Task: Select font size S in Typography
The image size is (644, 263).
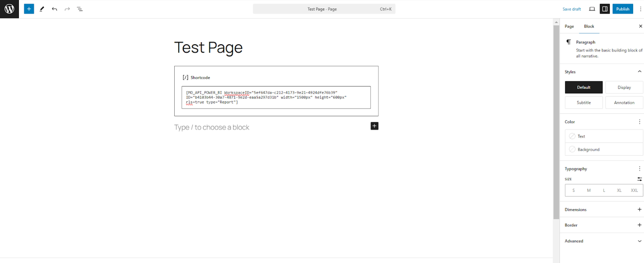Action: pos(573,190)
